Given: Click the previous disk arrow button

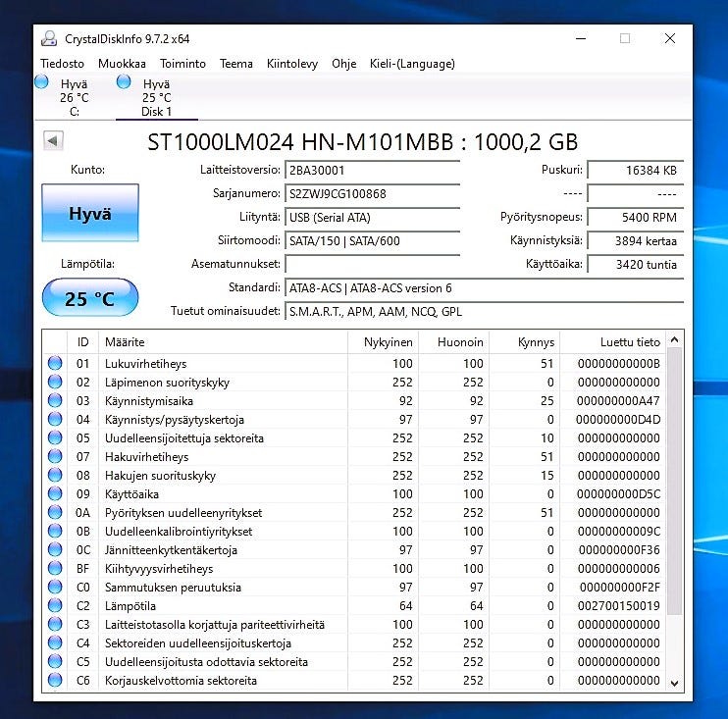Looking at the screenshot, I should tap(52, 141).
